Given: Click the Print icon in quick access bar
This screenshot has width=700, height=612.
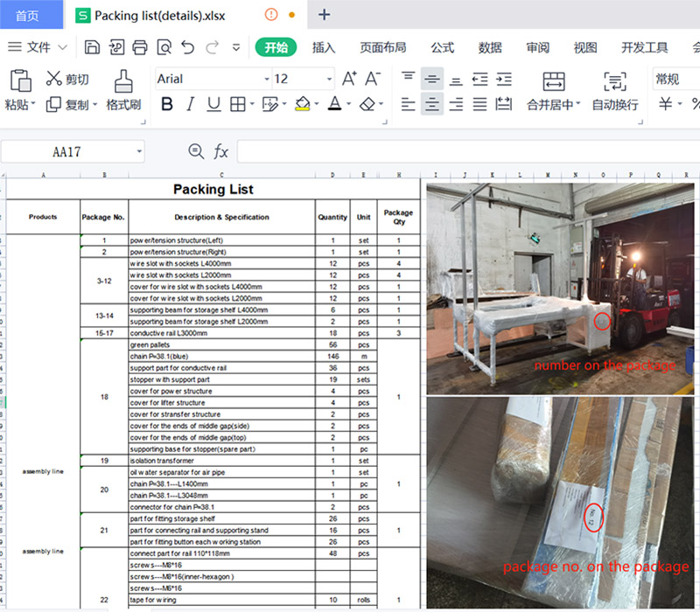Looking at the screenshot, I should [x=140, y=47].
